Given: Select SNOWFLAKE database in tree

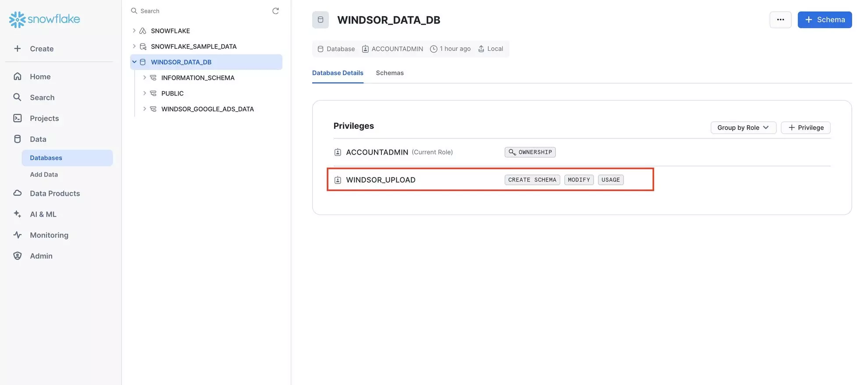Looking at the screenshot, I should (171, 31).
